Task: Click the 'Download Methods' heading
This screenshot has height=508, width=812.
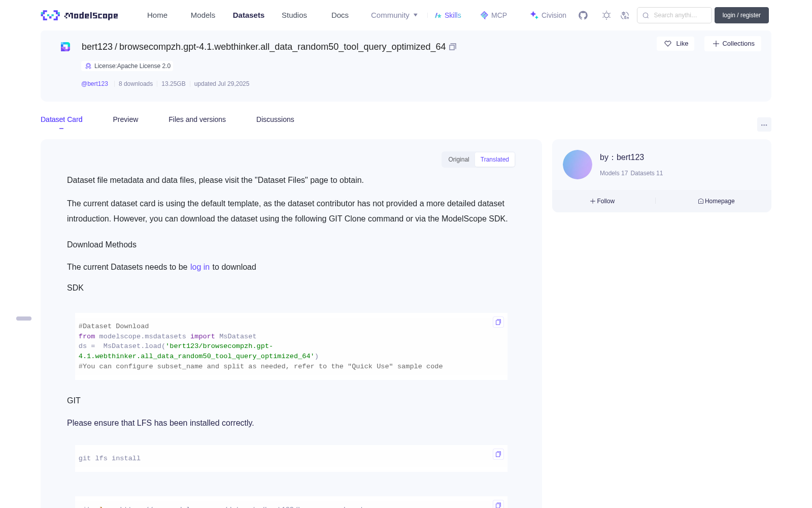Action: click(101, 245)
